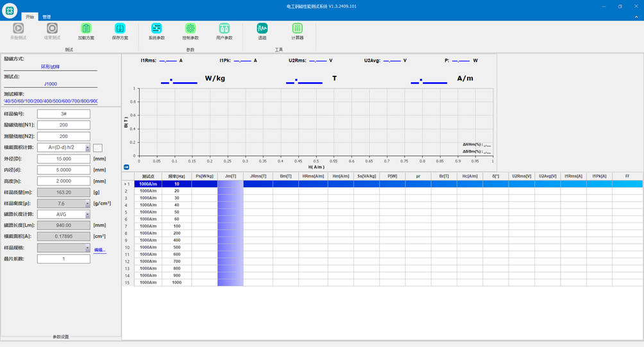Screen dimensions: 644x347
Task: Open the A=(D-d).h/2 formula dropdown
Action: [x=87, y=148]
